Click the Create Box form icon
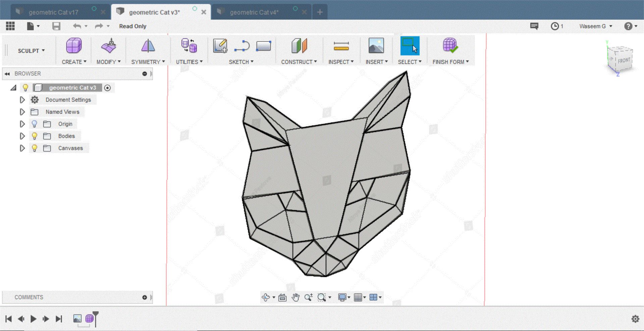 click(74, 46)
